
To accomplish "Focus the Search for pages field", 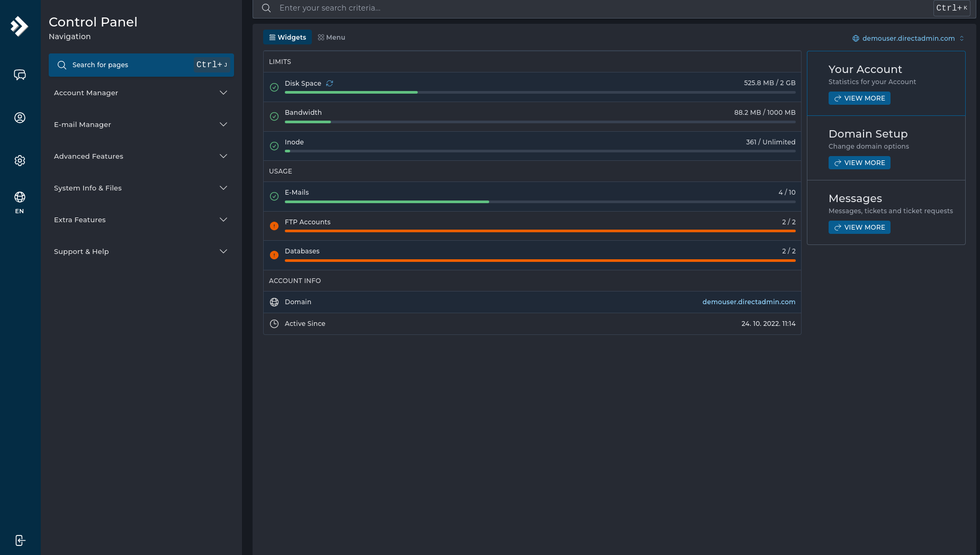I will coord(141,65).
